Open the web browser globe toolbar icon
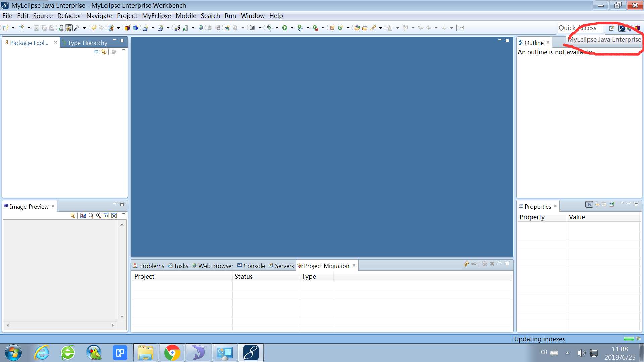 coord(201,28)
